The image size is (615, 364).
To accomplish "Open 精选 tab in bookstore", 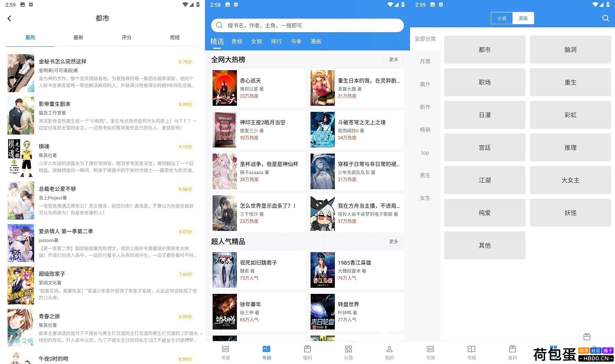I will tap(217, 41).
